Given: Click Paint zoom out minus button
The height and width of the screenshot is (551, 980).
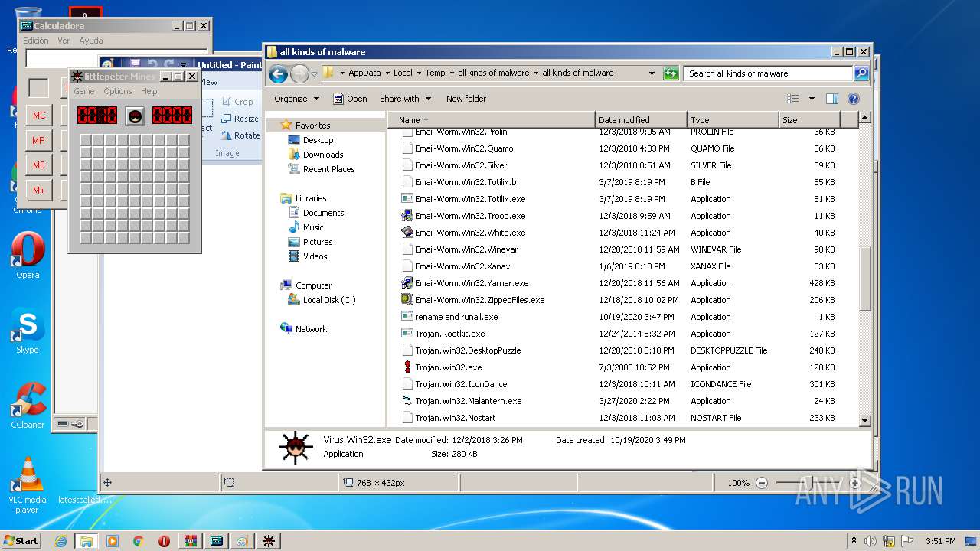Looking at the screenshot, I should coord(762,483).
